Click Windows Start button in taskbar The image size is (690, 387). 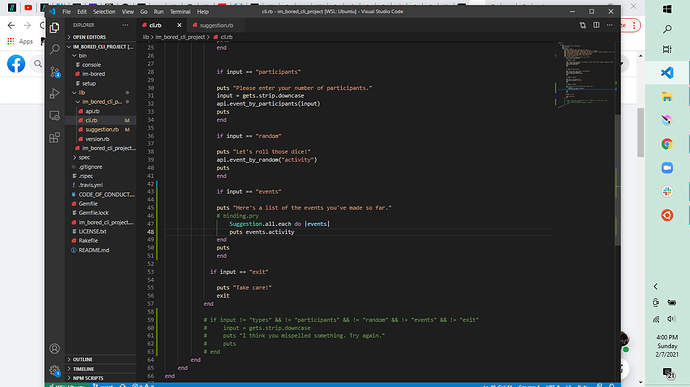coord(667,9)
